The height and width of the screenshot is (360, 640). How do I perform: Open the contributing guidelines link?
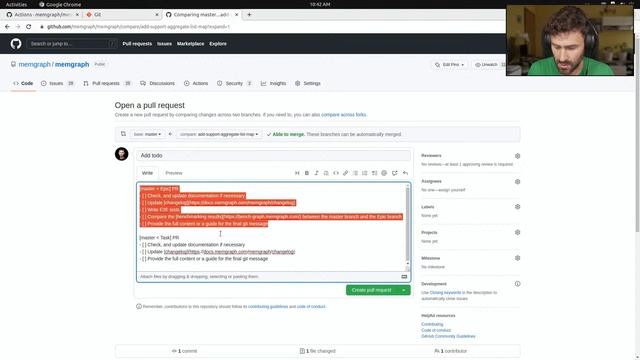268,307
